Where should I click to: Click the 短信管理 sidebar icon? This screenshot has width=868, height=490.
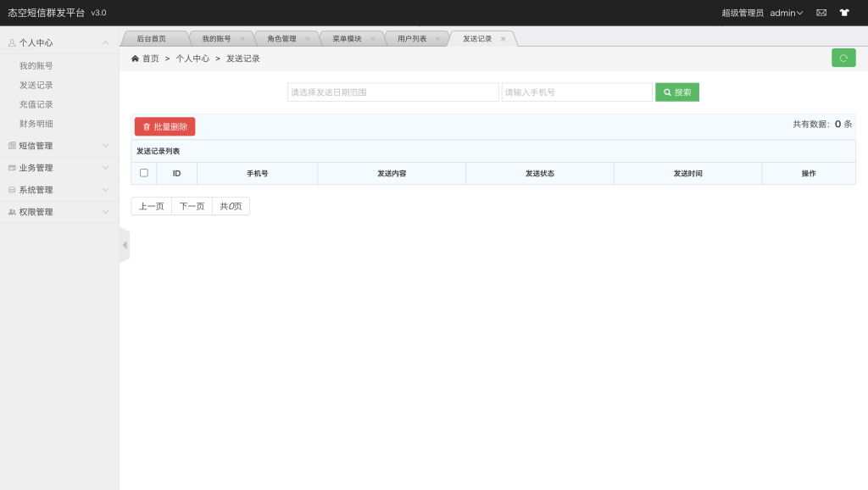tap(14, 145)
